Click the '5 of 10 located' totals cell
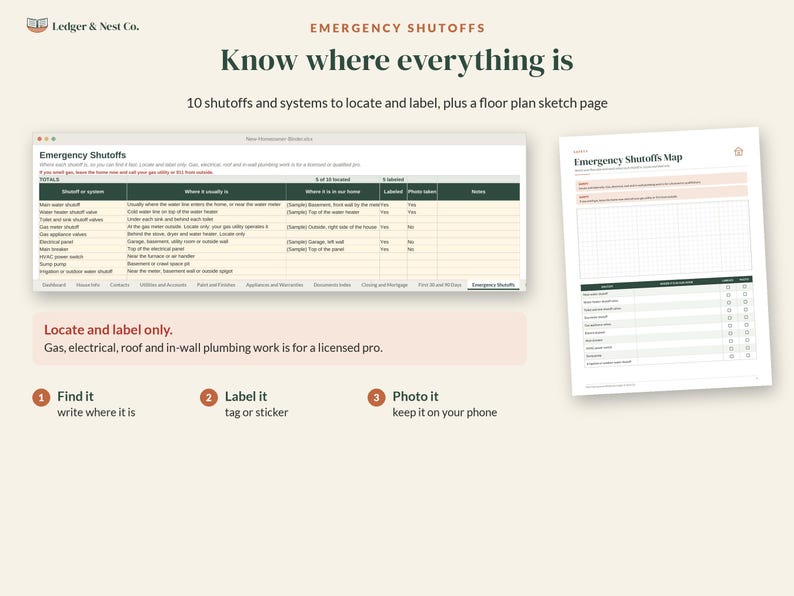794x596 pixels. click(333, 179)
